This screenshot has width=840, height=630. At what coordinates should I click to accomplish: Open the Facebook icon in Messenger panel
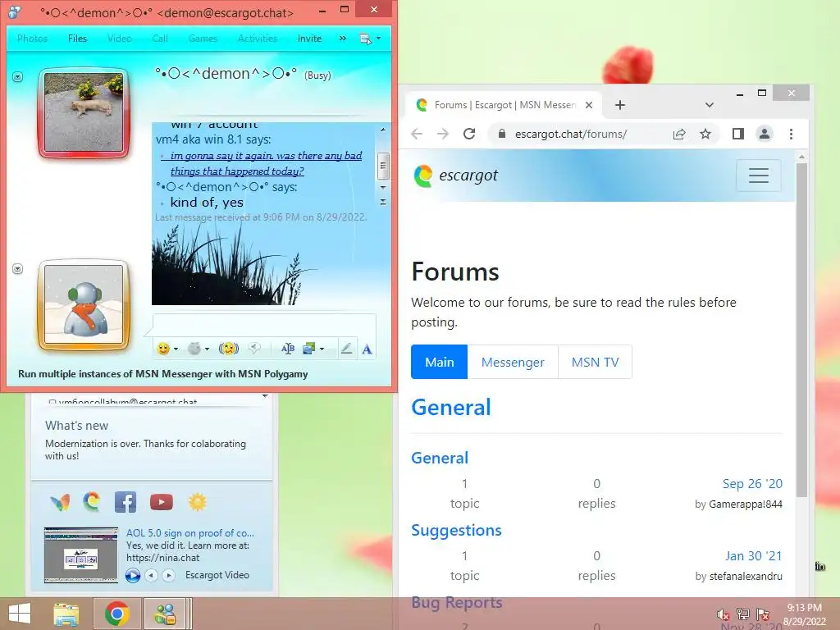(x=126, y=502)
